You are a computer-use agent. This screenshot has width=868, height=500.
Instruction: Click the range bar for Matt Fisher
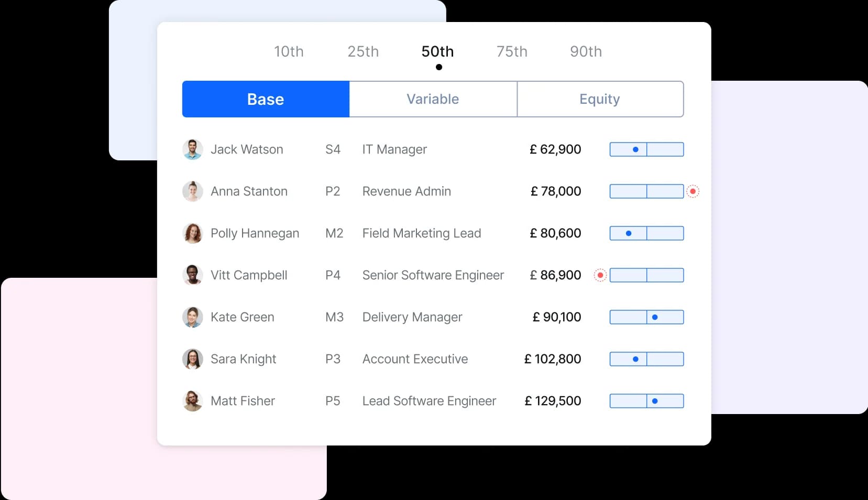pos(646,401)
